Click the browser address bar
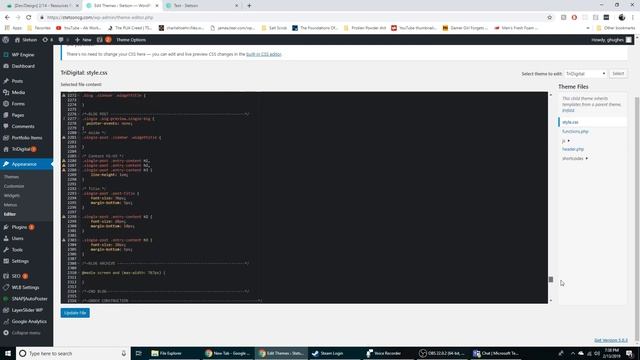The height and width of the screenshot is (360, 640). click(x=294, y=18)
